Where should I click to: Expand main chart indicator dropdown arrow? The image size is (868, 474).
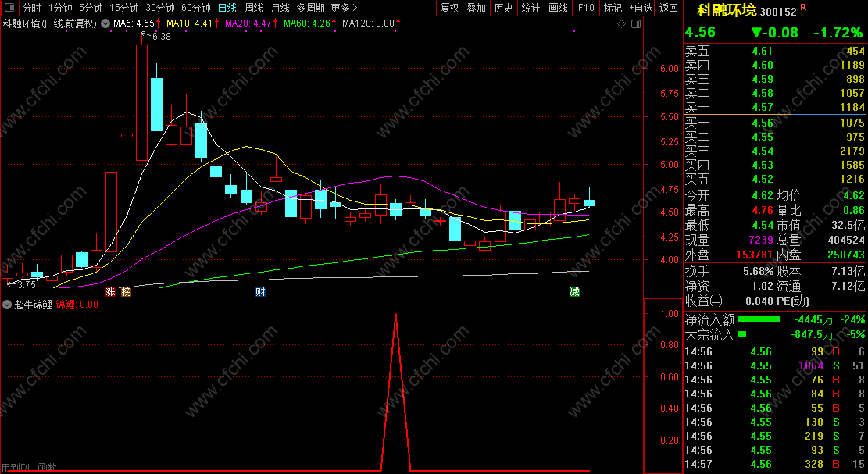click(105, 23)
